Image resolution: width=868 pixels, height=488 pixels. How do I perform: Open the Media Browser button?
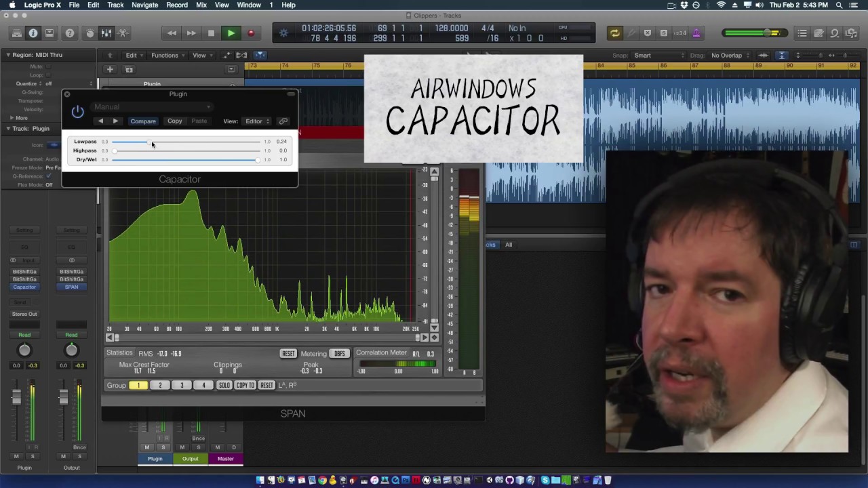tap(851, 33)
